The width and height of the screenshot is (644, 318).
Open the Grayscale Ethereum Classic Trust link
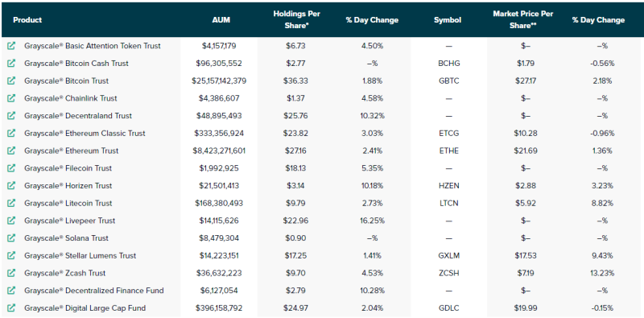click(85, 133)
